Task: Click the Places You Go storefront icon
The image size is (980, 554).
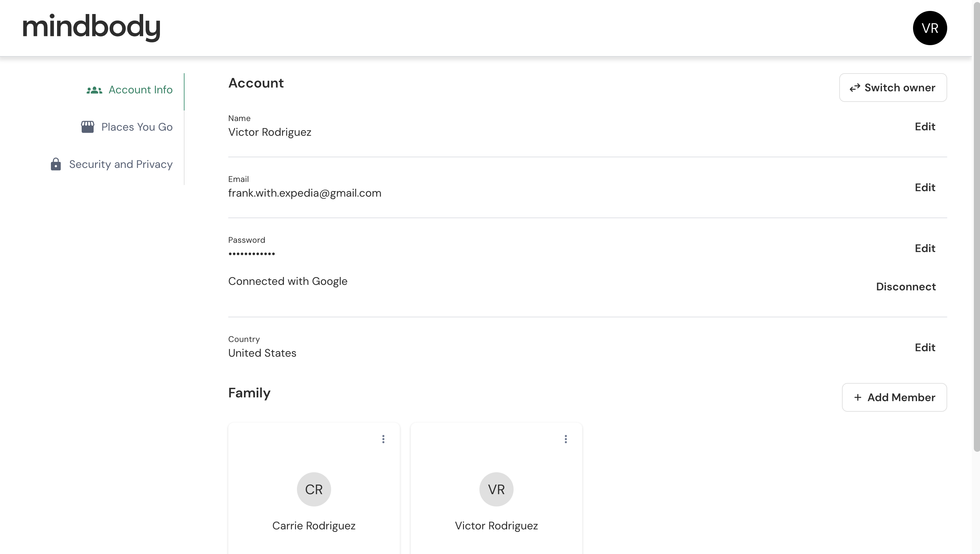Action: pos(87,127)
